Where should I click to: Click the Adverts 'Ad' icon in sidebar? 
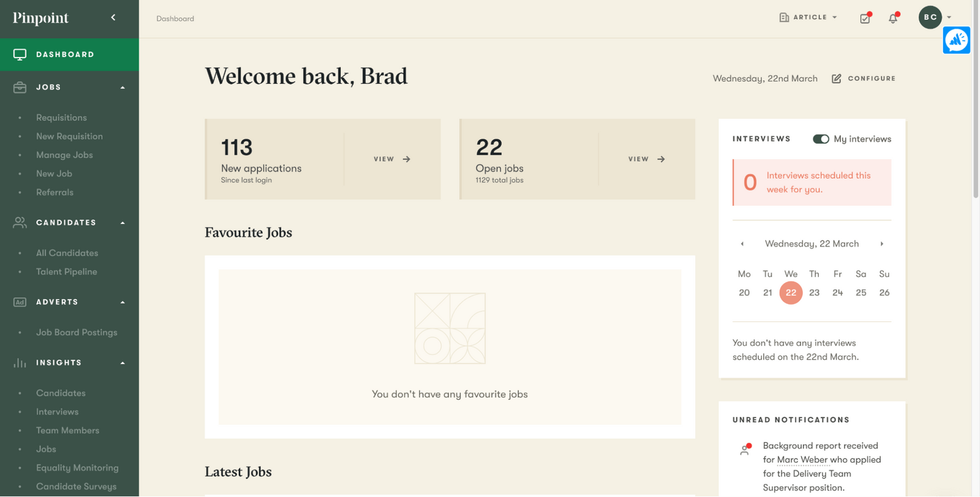(19, 301)
